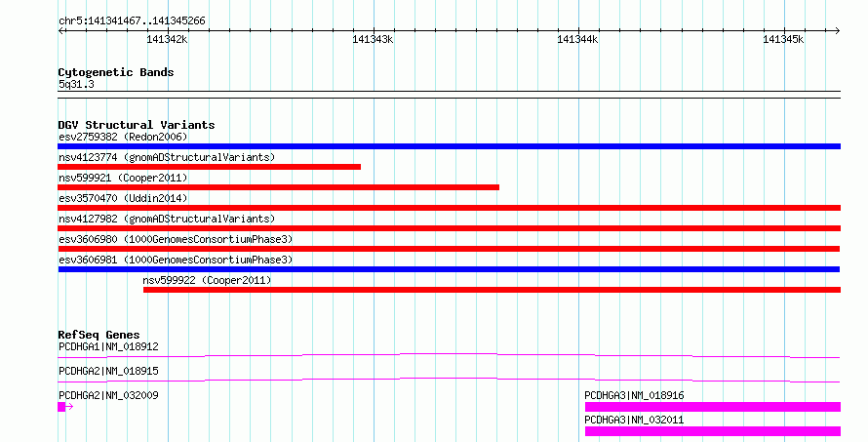Click the red bar under esv3570470
The height and width of the screenshot is (442, 868).
coord(449,208)
